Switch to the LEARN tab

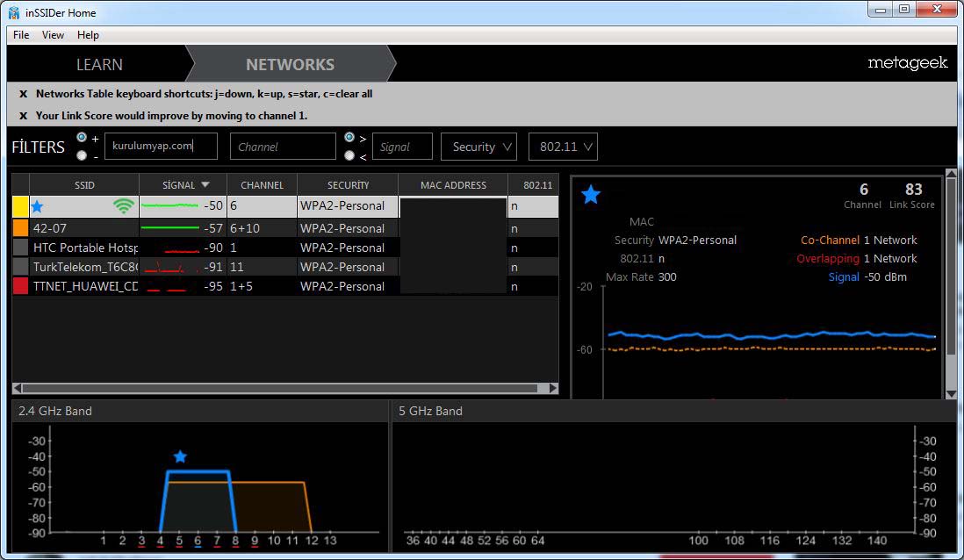(x=99, y=65)
